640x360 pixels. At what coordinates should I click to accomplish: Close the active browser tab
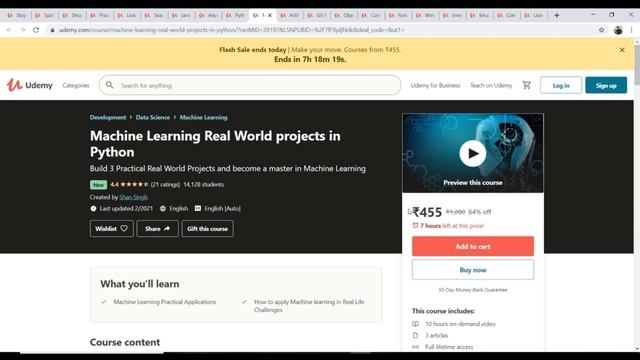pos(270,15)
